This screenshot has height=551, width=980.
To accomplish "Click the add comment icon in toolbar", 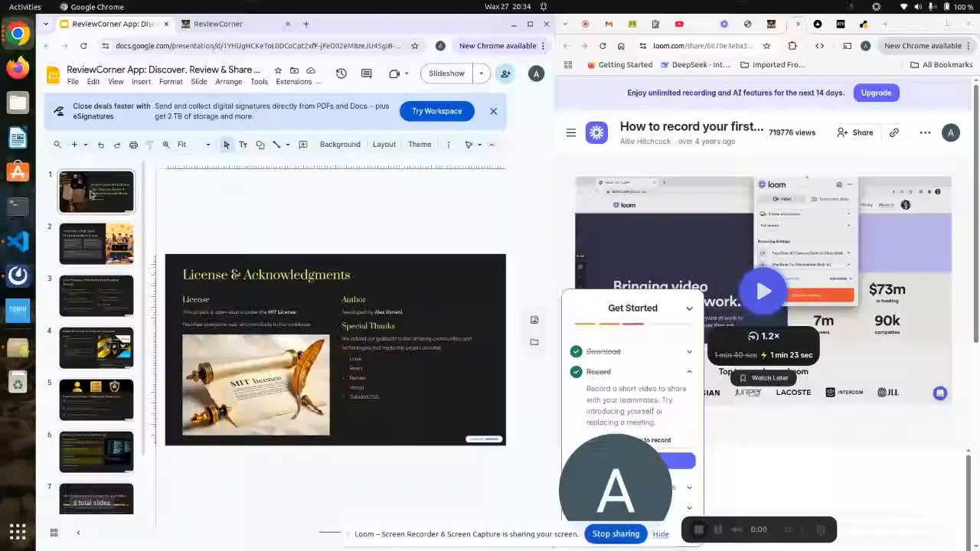I will [x=303, y=145].
